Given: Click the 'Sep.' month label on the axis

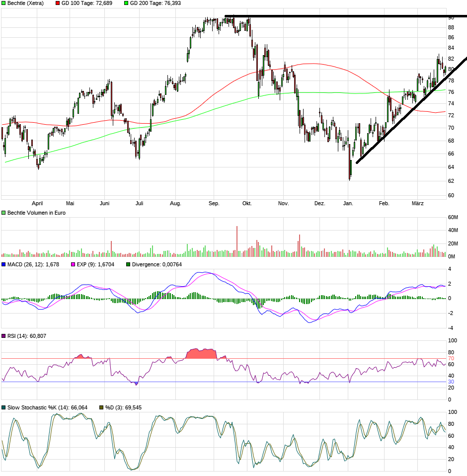Looking at the screenshot, I should click(x=214, y=203).
